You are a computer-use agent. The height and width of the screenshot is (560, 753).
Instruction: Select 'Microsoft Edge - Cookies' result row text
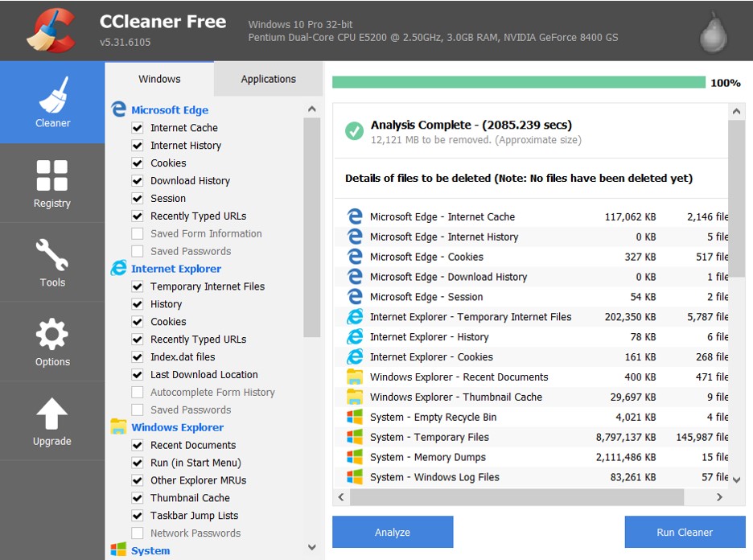click(426, 257)
